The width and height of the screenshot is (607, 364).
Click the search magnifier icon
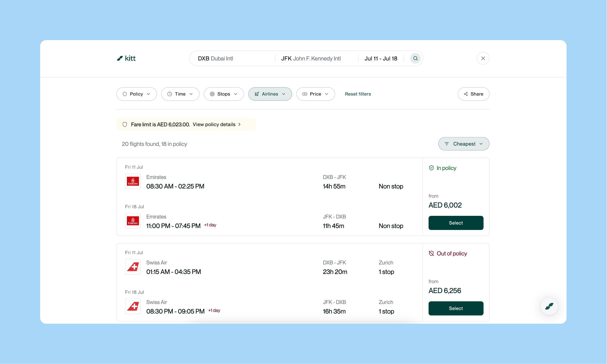[415, 58]
